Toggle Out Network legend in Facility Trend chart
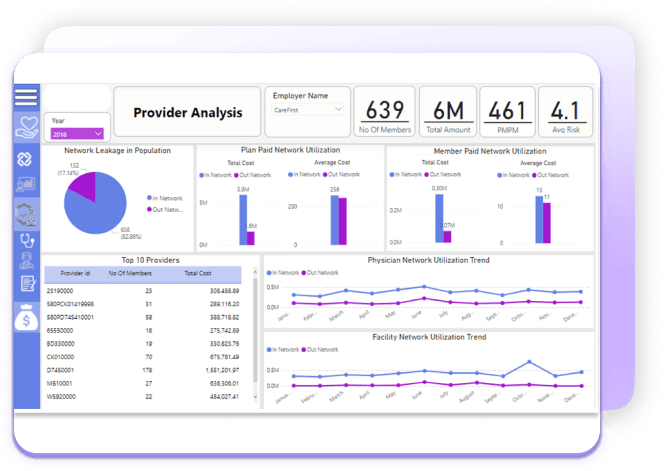 [320, 350]
